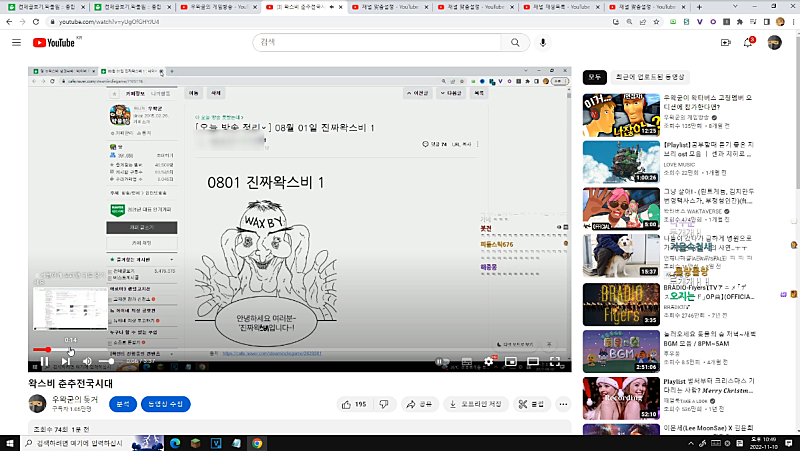
Task: Start voice search with the microphone
Action: click(543, 42)
